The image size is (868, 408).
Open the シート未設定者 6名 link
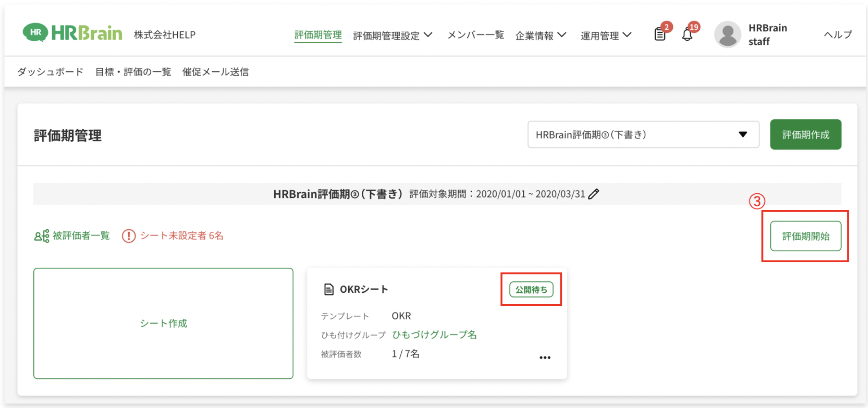tap(182, 236)
